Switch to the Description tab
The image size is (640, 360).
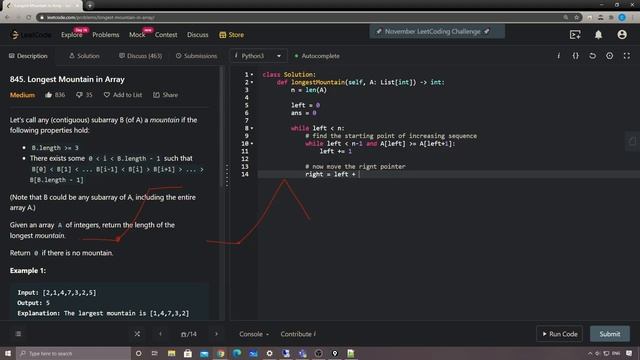28,56
